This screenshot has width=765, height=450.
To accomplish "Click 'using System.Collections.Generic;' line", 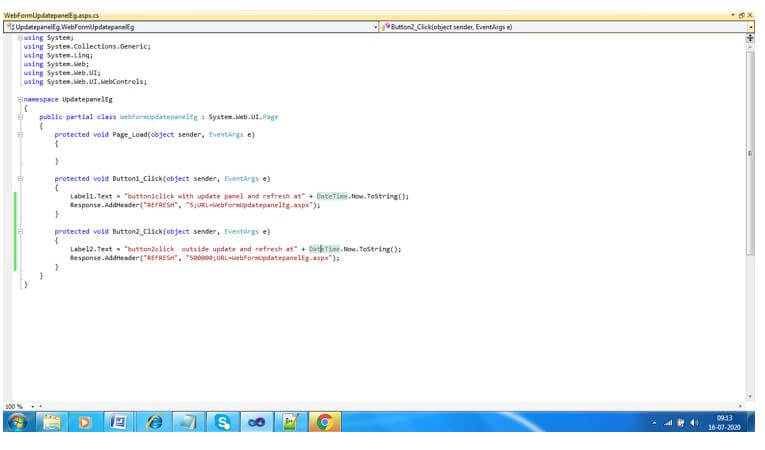I will coord(87,46).
